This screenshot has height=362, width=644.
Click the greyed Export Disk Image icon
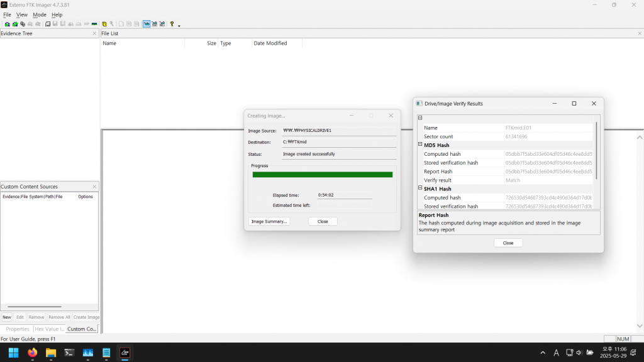click(55, 25)
